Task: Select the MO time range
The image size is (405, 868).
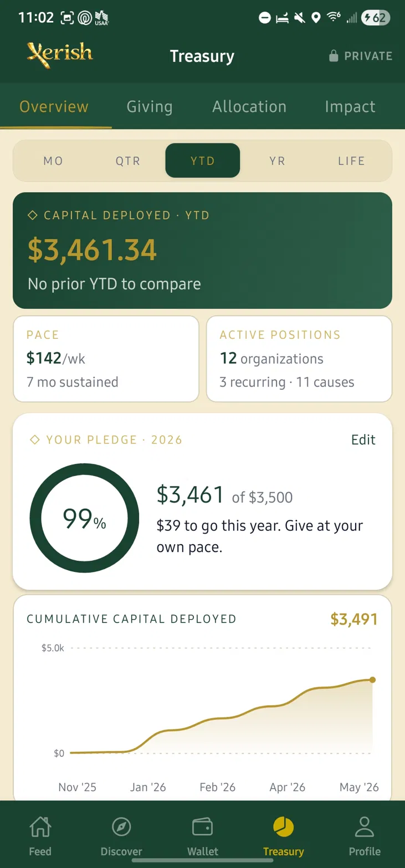Action: [x=53, y=161]
